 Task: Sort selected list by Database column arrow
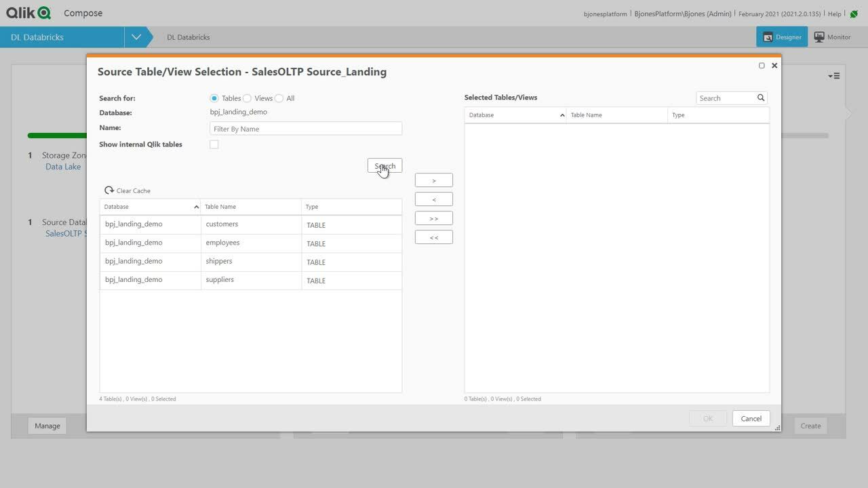point(562,115)
